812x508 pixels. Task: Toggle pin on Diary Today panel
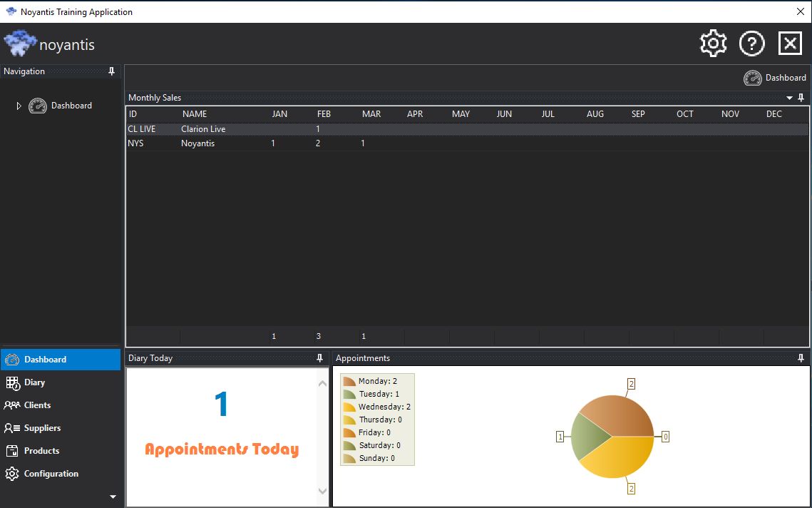coord(319,358)
